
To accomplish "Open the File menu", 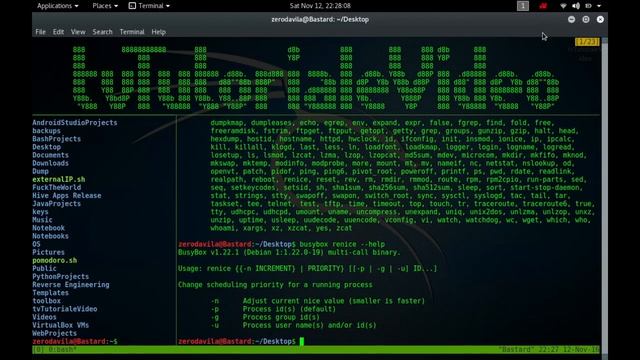I will 40,32.
